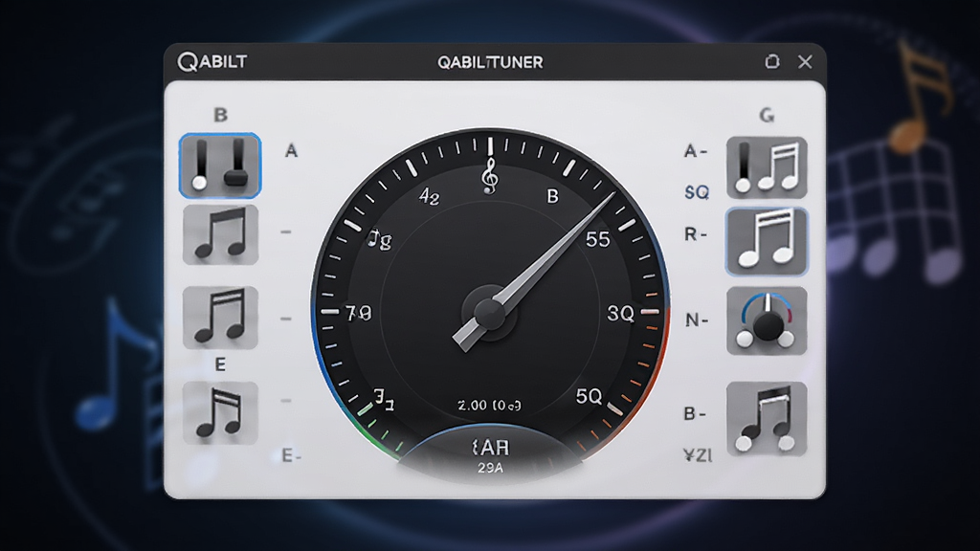Click the tuner needle center hub
The height and width of the screenshot is (551, 980).
pos(489,313)
